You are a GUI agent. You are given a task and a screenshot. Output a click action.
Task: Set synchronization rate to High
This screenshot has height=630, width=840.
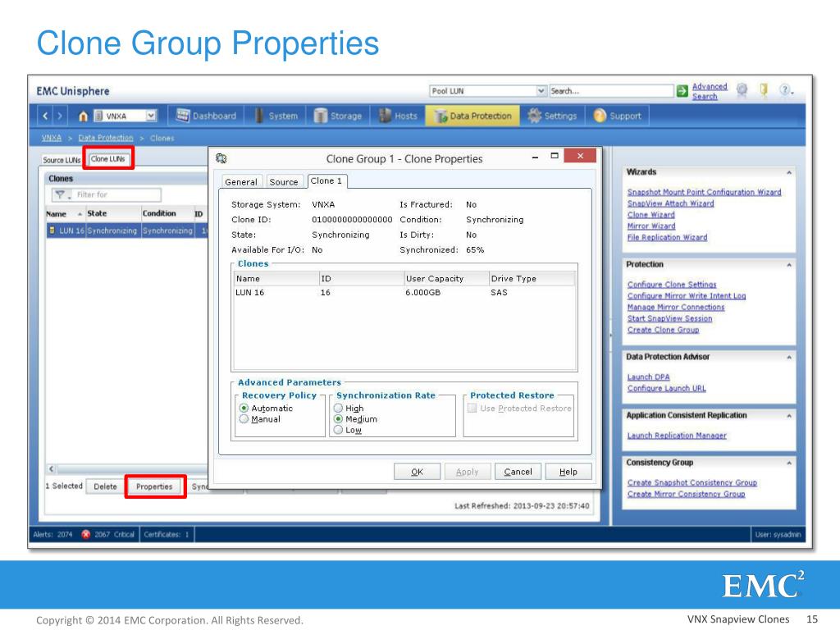[x=338, y=409]
